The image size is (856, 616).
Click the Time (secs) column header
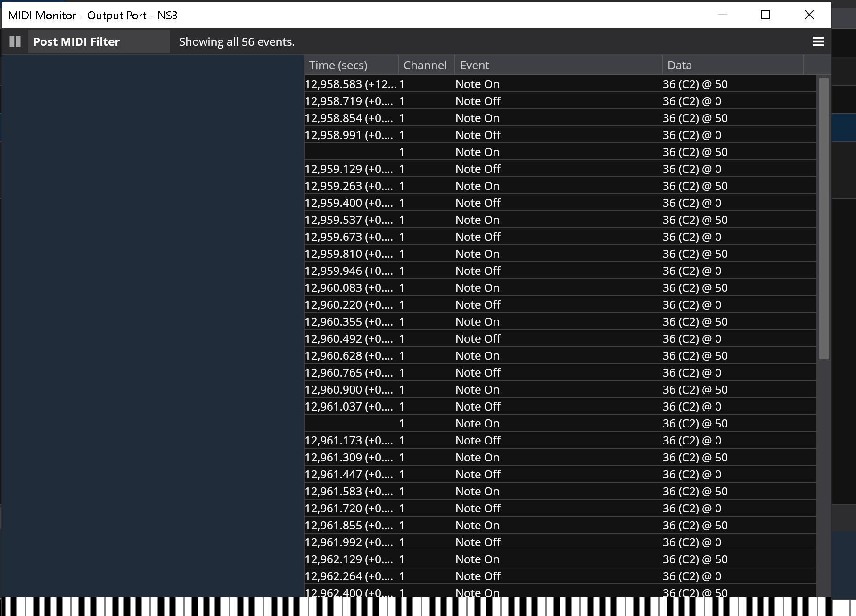(351, 65)
